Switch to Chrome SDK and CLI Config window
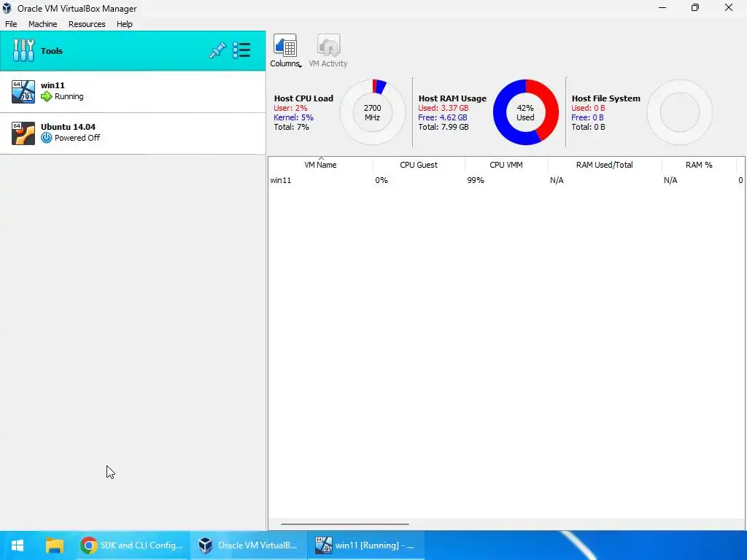This screenshot has height=560, width=747. pos(133,545)
